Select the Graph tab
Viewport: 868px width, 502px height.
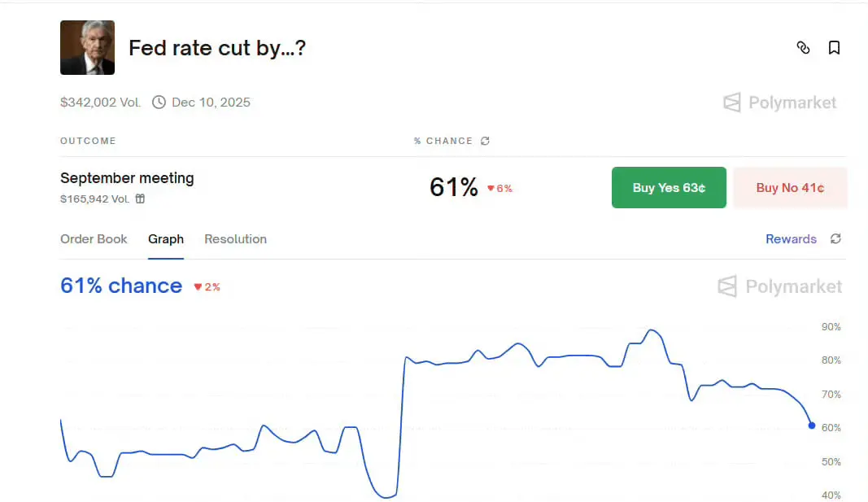[x=165, y=238]
